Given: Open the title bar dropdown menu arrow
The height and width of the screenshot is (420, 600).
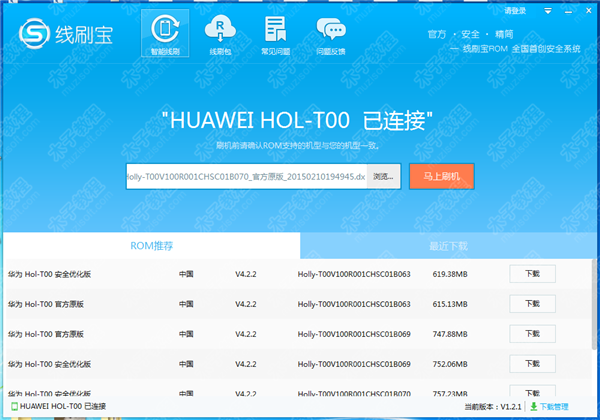Looking at the screenshot, I should [x=548, y=11].
